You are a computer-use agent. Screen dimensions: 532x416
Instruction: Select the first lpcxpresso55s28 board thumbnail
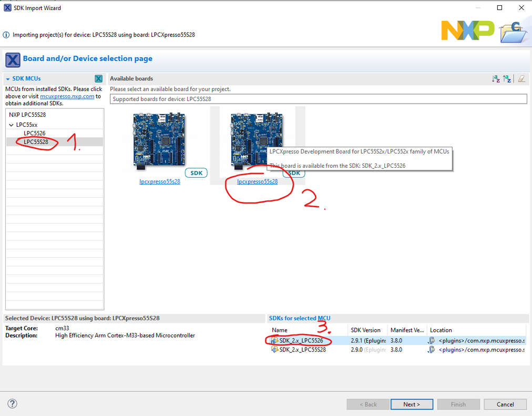click(159, 141)
